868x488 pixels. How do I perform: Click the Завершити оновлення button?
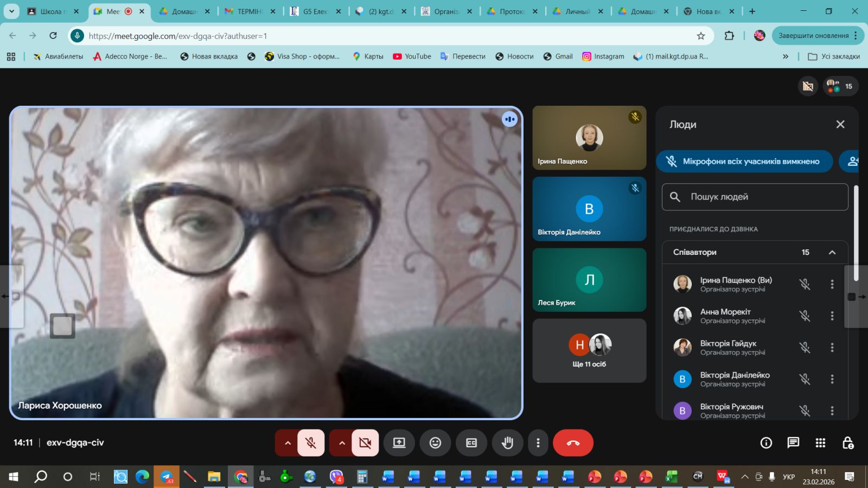pos(813,36)
